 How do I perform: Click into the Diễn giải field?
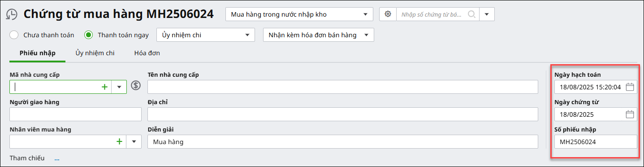[343, 142]
